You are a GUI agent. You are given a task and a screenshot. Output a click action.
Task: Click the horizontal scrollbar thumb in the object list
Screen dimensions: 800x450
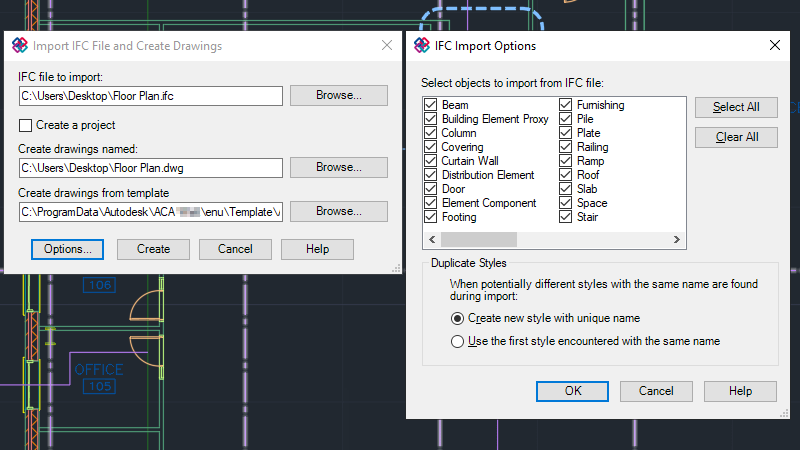coord(479,239)
